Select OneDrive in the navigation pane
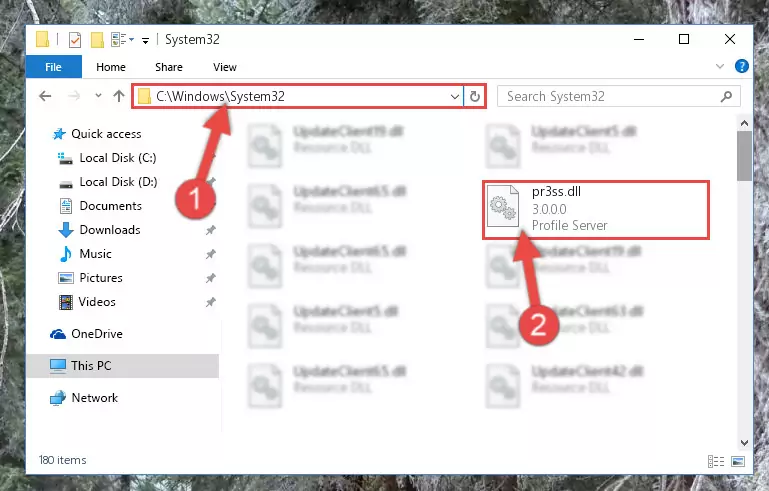 pos(97,334)
